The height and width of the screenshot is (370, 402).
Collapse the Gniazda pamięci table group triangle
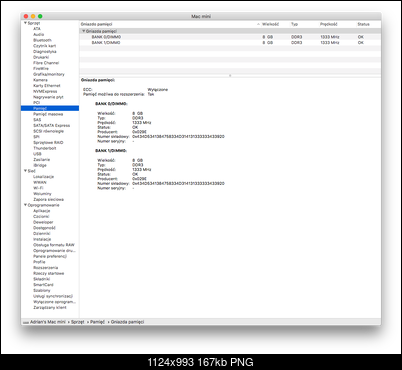pyautogui.click(x=84, y=31)
